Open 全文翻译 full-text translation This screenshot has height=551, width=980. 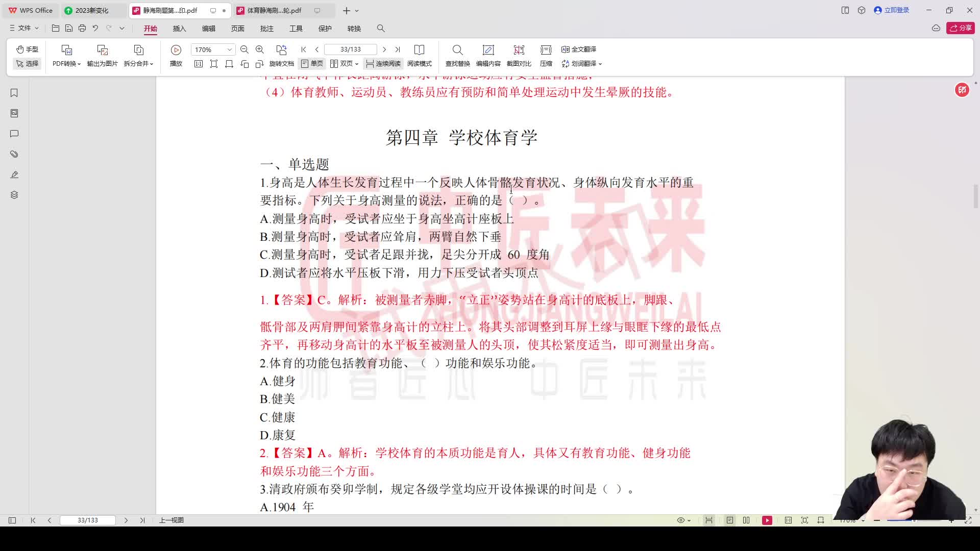[x=579, y=49]
